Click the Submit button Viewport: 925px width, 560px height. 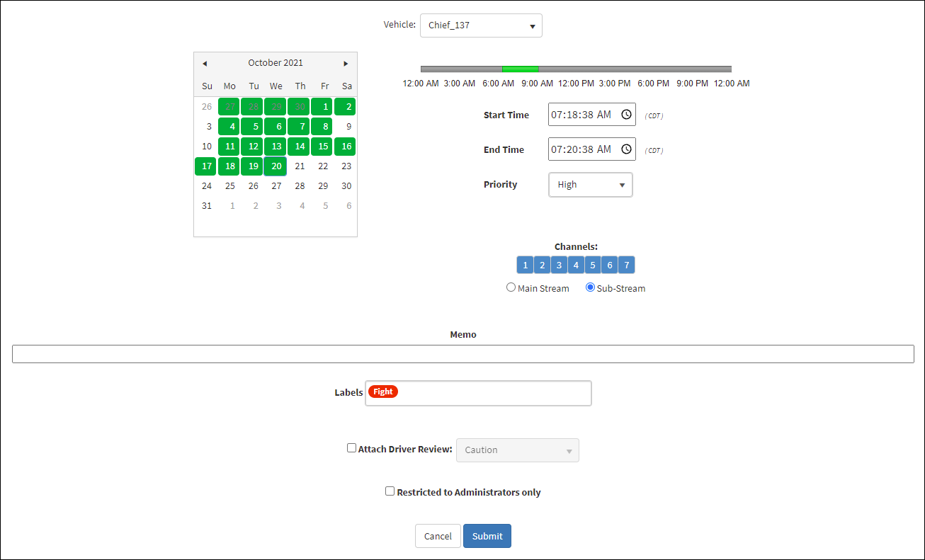coord(487,536)
